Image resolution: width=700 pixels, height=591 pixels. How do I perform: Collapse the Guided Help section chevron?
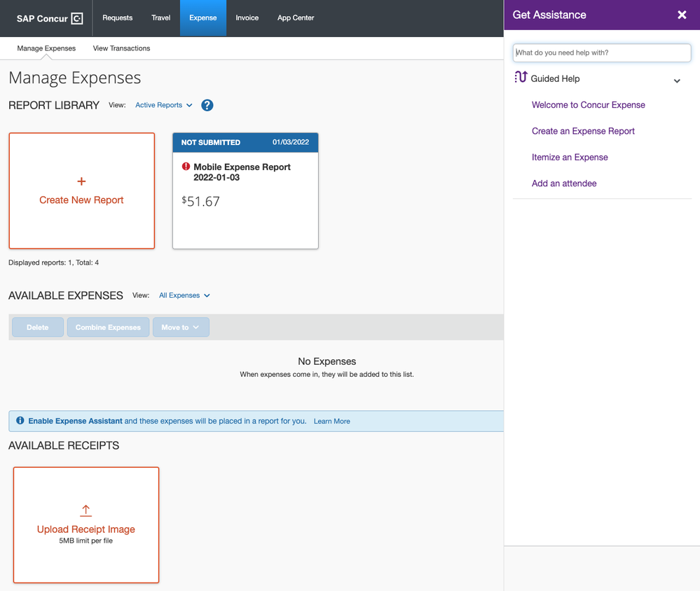point(677,81)
